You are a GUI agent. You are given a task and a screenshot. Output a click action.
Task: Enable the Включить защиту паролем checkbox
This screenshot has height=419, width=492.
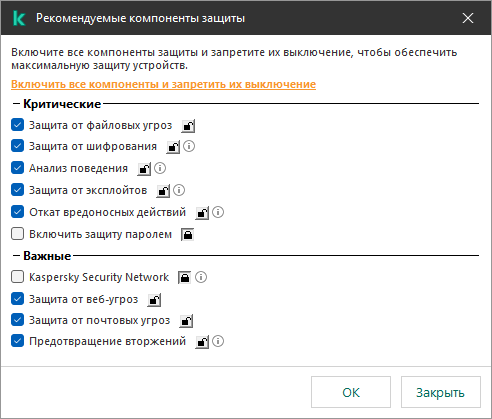click(x=17, y=234)
